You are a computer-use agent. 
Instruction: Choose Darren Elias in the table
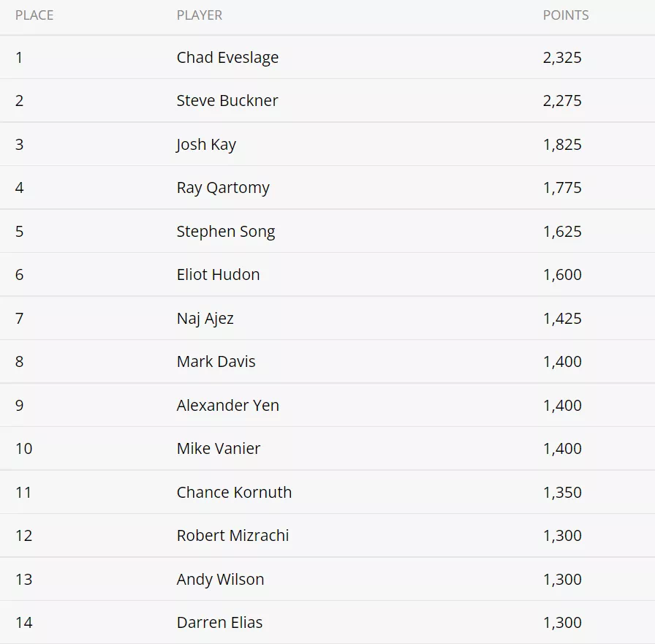pos(219,623)
